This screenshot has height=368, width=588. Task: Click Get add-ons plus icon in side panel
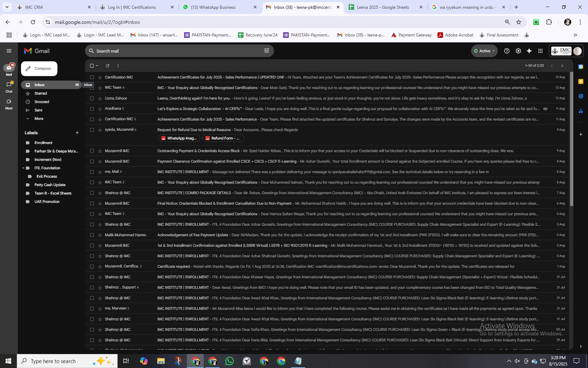[581, 134]
